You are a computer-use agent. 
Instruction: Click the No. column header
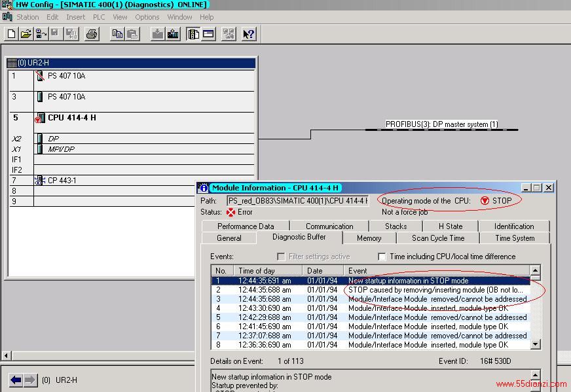(x=223, y=271)
